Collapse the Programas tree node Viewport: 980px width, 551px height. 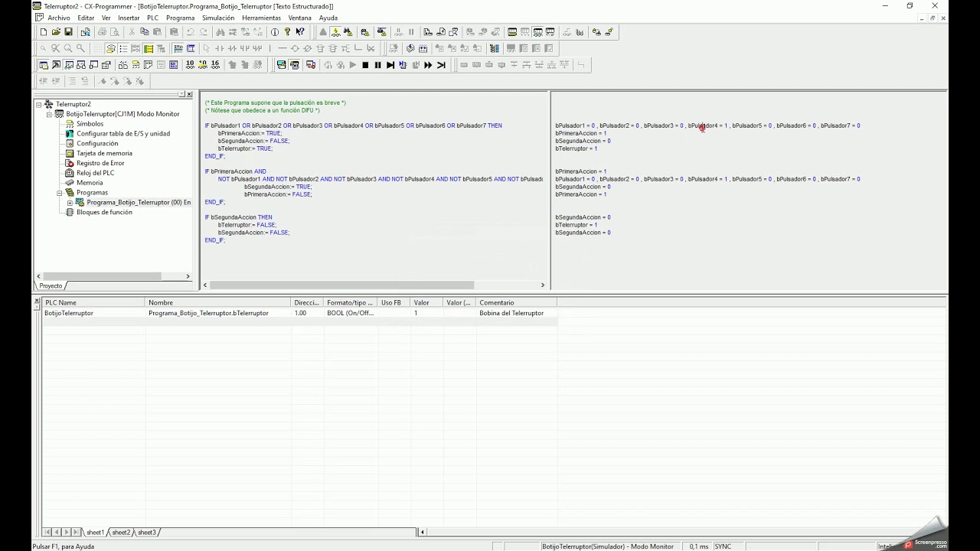pos(60,193)
